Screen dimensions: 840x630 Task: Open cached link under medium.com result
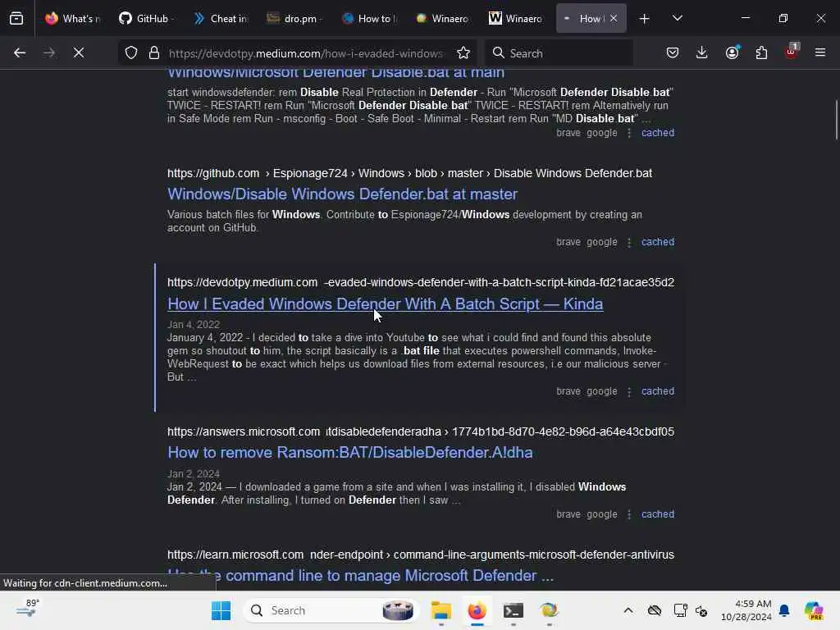658,391
